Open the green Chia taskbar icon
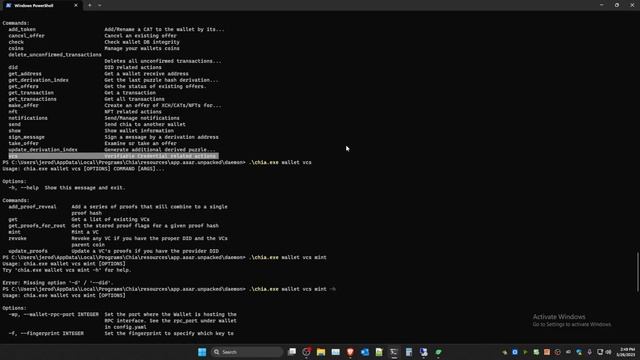640x360 pixels. (438, 352)
